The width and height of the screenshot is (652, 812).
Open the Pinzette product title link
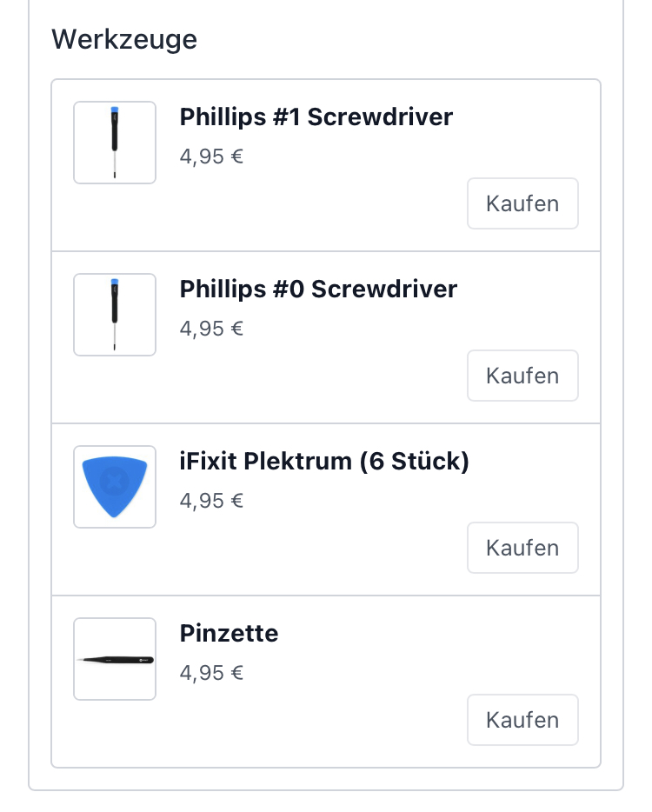coord(229,634)
